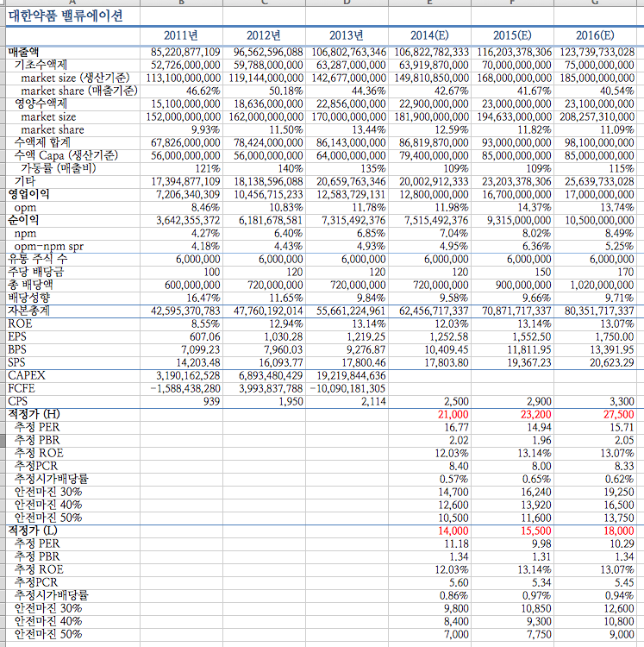Click the 1.31 estimated PBR cell
Screen dimensions: 644x647
[x=541, y=557]
